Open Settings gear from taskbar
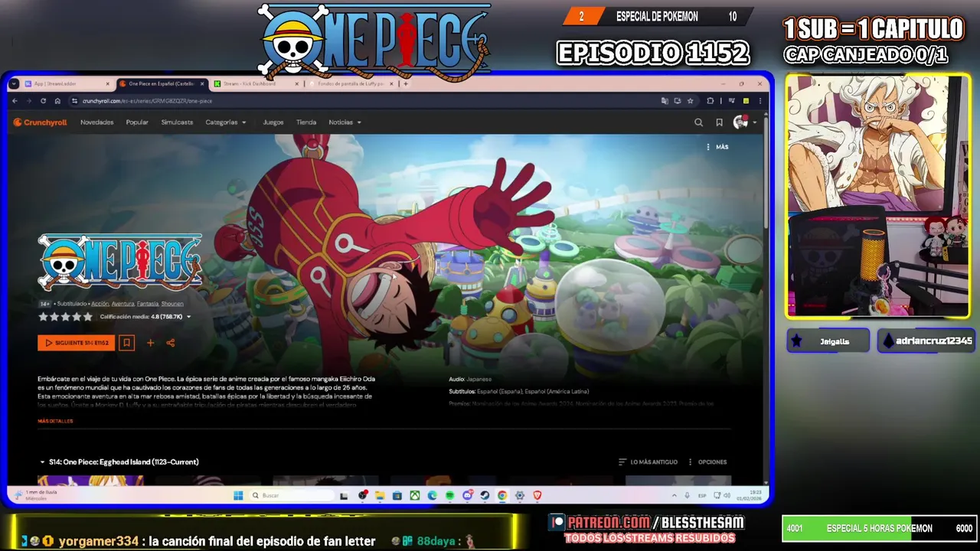The width and height of the screenshot is (980, 551). tap(520, 496)
